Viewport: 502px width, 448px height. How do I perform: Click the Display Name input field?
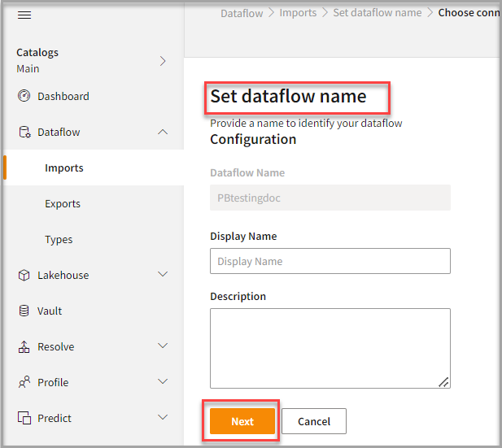(x=330, y=261)
